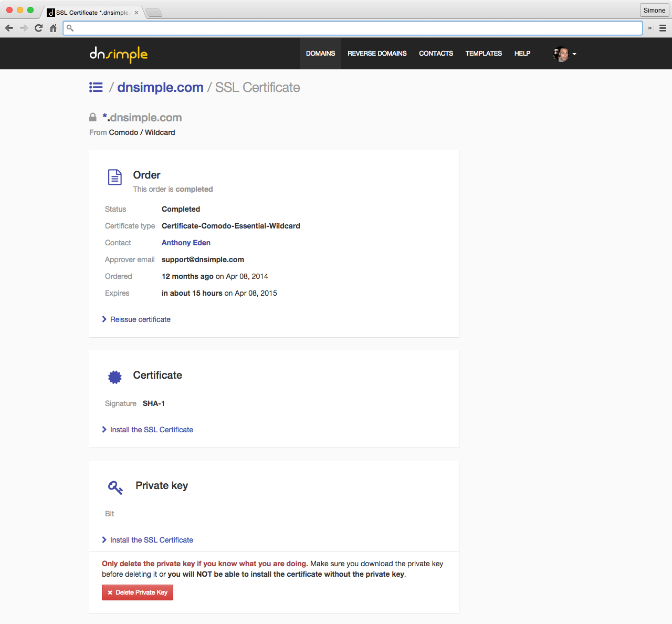Viewport: 672px width, 624px height.
Task: Focus the browser address bar
Action: [353, 28]
